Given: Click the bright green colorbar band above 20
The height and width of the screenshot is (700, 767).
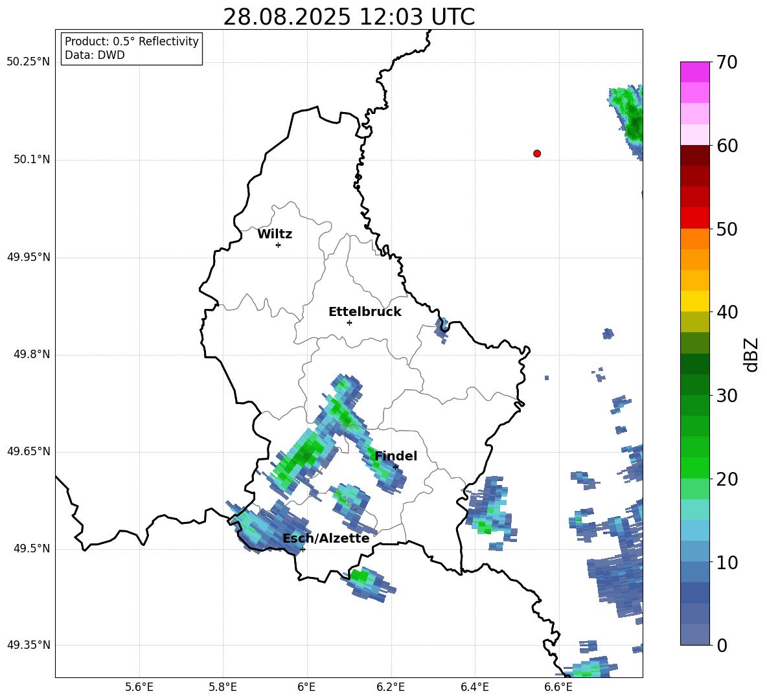Looking at the screenshot, I should point(694,468).
